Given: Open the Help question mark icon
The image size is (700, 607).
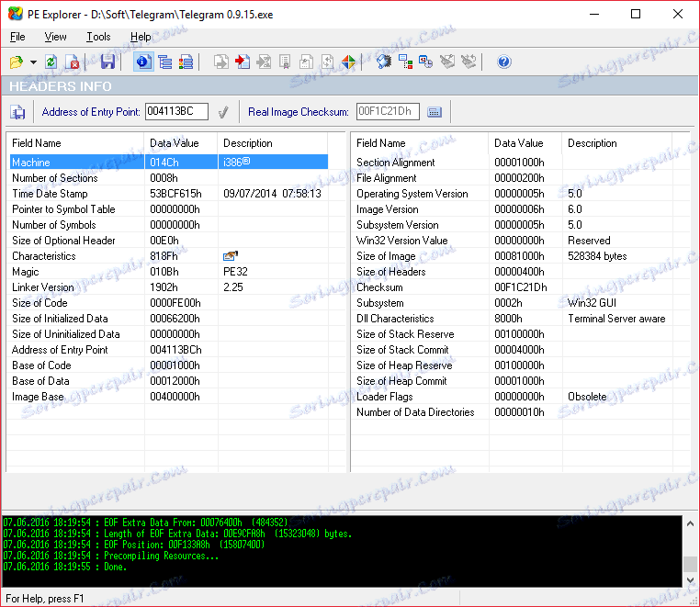Looking at the screenshot, I should 503,62.
